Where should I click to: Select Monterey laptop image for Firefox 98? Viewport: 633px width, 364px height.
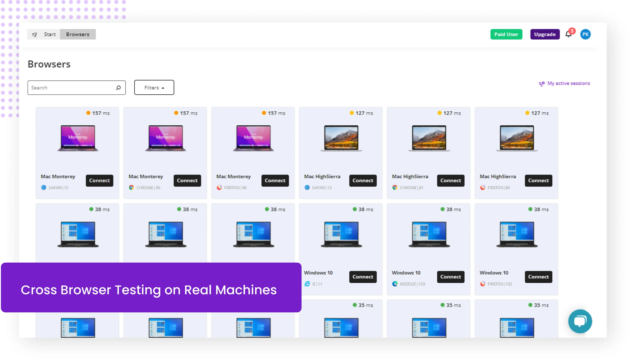point(253,138)
